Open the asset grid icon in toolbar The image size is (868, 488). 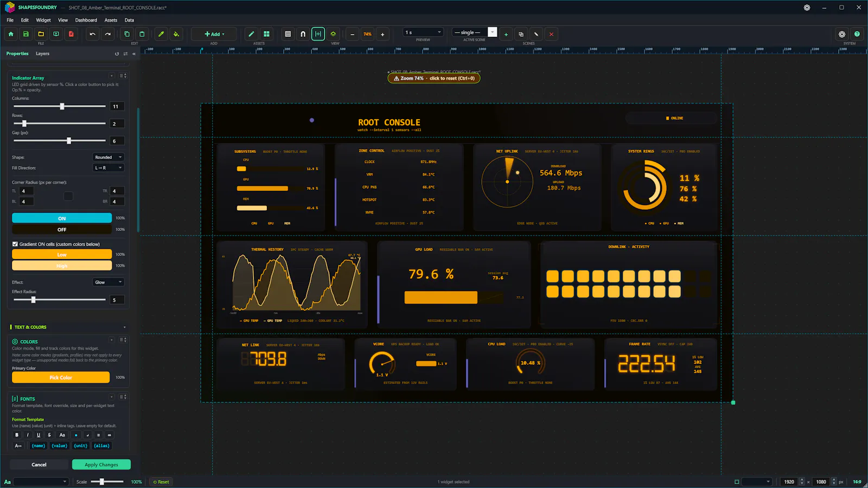pyautogui.click(x=266, y=34)
